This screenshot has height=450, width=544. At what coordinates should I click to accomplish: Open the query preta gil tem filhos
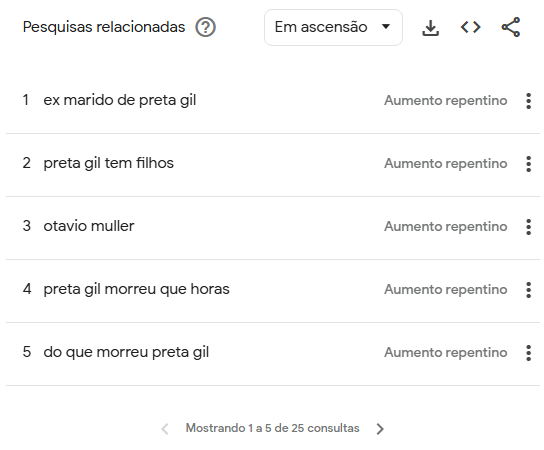(x=108, y=163)
